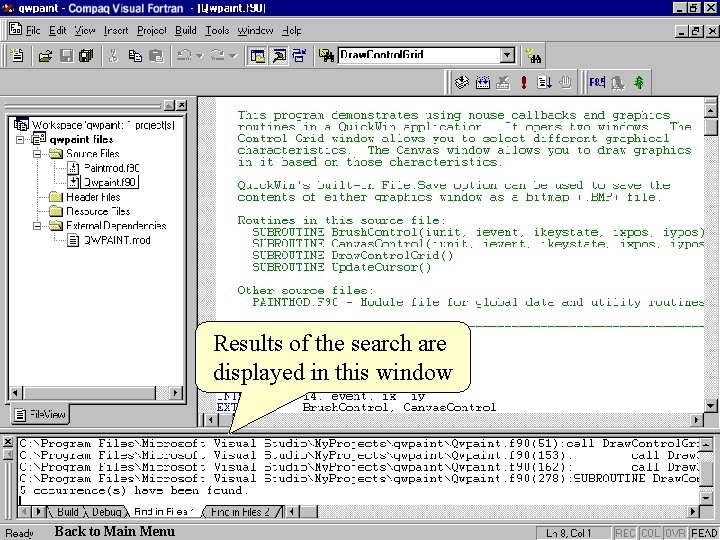Screen dimensions: 720x540
Task: Click the Window List toolbar icon
Action: click(x=299, y=56)
